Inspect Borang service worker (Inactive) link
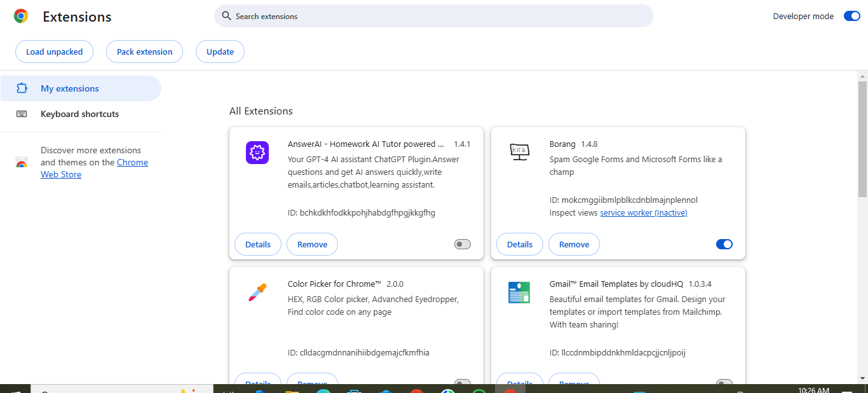The height and width of the screenshot is (393, 868). click(x=644, y=212)
